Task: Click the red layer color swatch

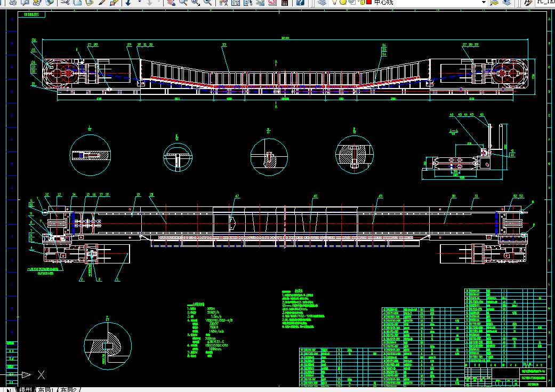Action: (x=369, y=2)
